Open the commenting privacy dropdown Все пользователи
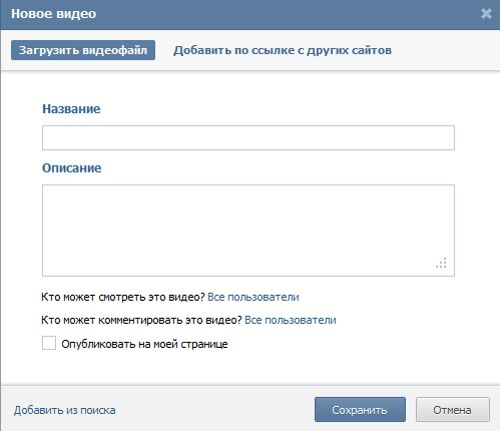Image resolution: width=500 pixels, height=431 pixels. point(290,320)
